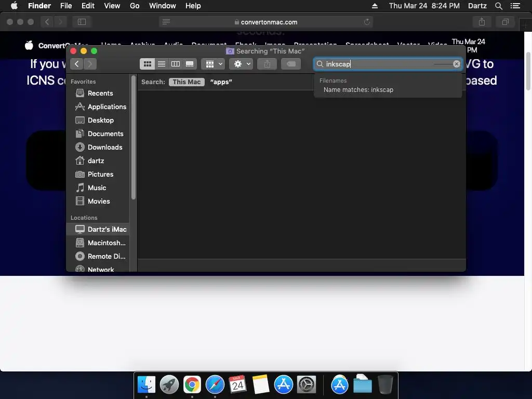Click Safari address bar convertonmac.com
Image resolution: width=532 pixels, height=399 pixels.
pos(266,22)
